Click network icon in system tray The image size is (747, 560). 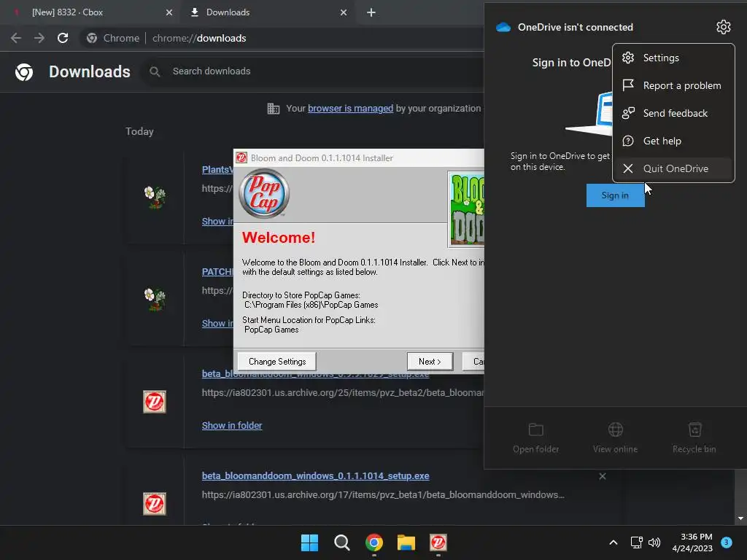(x=636, y=542)
